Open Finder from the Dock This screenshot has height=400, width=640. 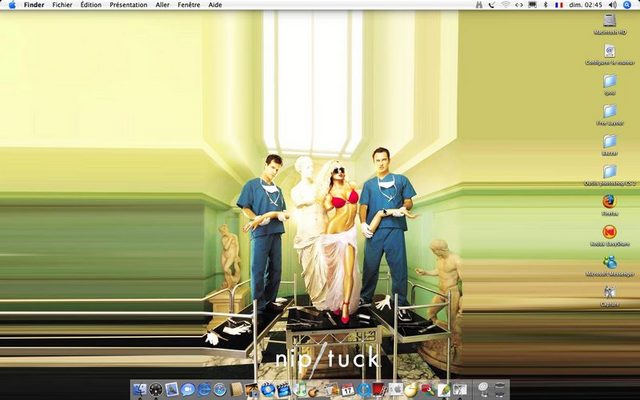pyautogui.click(x=140, y=389)
